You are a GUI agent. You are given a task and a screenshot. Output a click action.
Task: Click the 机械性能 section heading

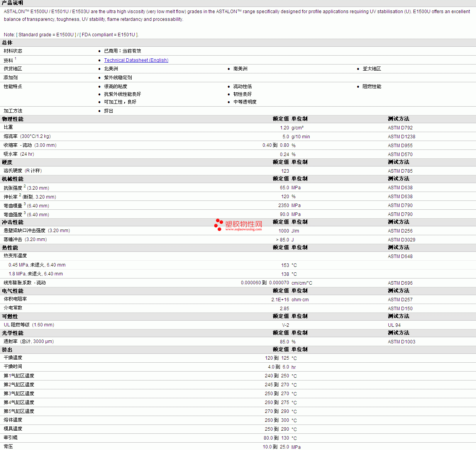pos(13,179)
